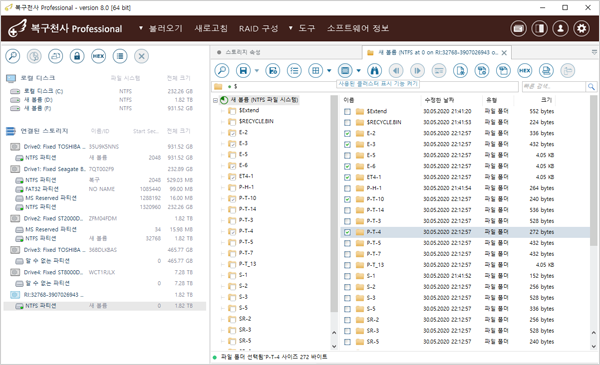Image resolution: width=600 pixels, height=365 pixels.
Task: Select the P-T-14 folder in the tree
Action: pyautogui.click(x=247, y=209)
